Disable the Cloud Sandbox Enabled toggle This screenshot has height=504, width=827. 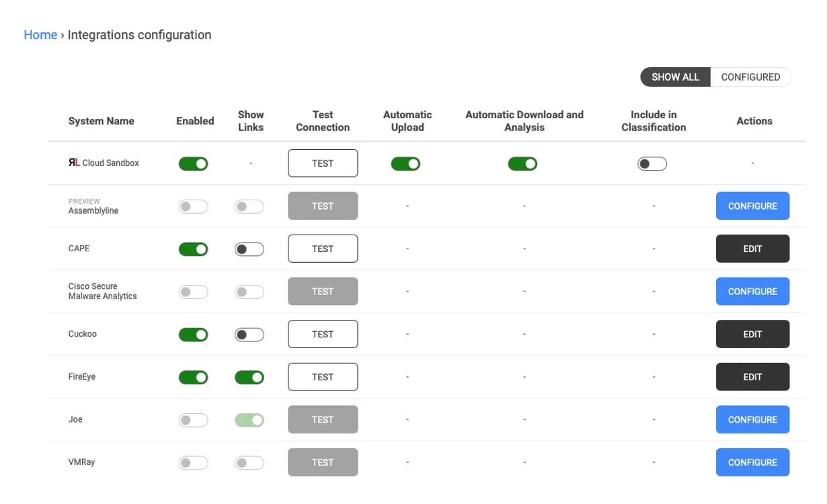click(x=194, y=163)
